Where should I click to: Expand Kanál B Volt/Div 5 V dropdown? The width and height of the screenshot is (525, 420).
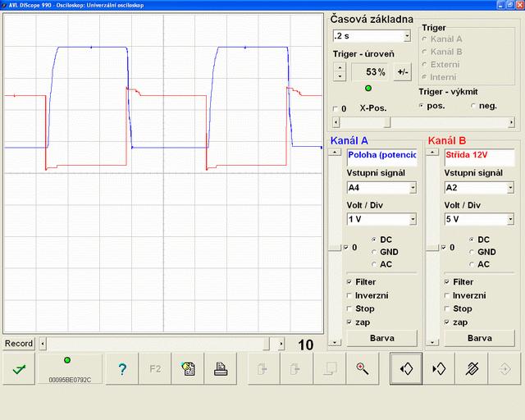[x=509, y=220]
